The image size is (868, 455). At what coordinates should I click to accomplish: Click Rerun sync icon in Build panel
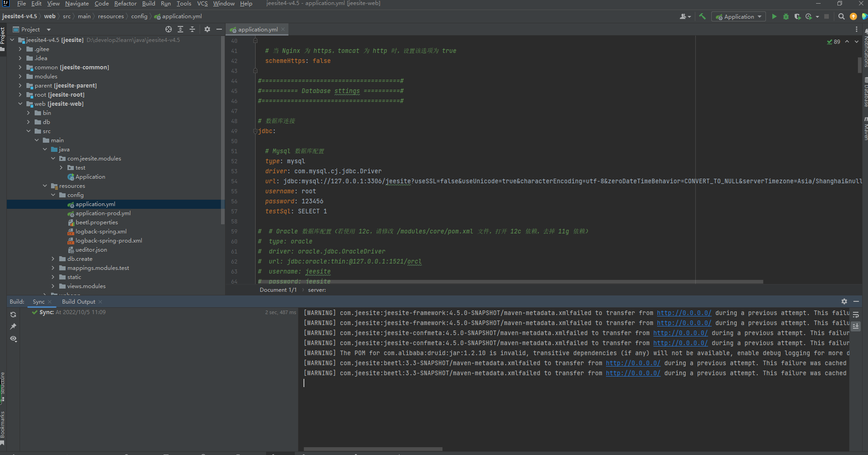pyautogui.click(x=13, y=315)
